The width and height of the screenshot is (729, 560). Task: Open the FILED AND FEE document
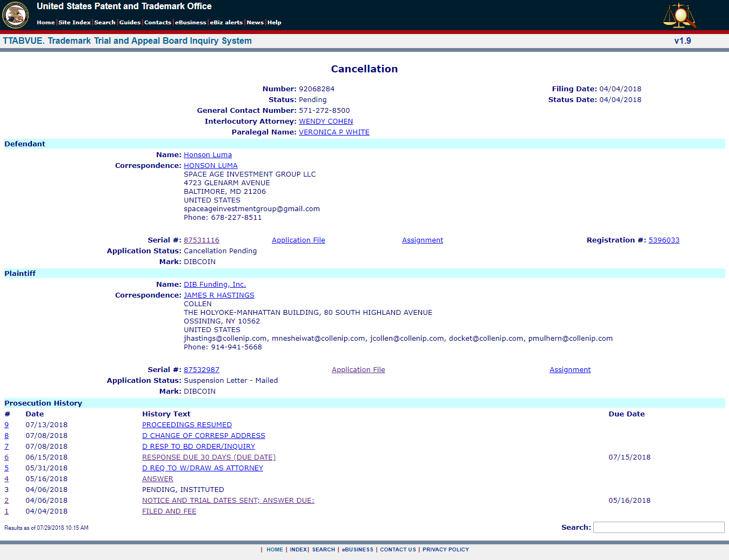(x=169, y=511)
